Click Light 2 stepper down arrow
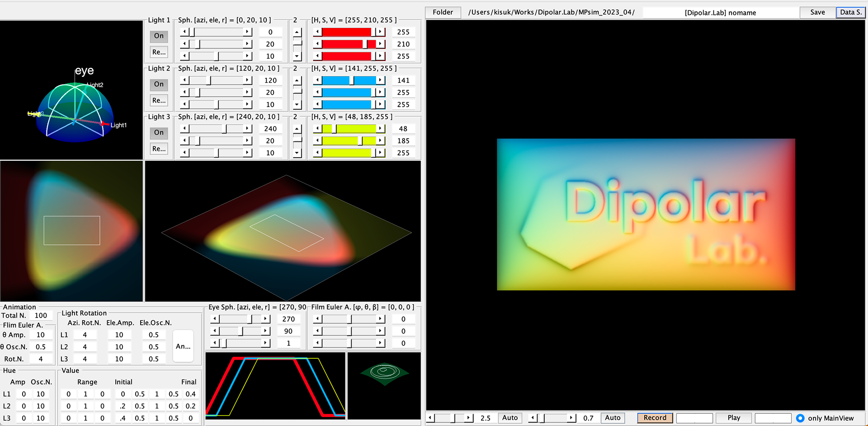868x426 pixels. [x=297, y=104]
